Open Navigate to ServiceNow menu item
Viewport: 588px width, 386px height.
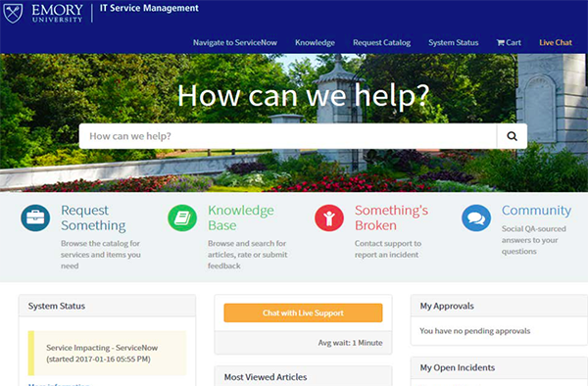click(235, 43)
